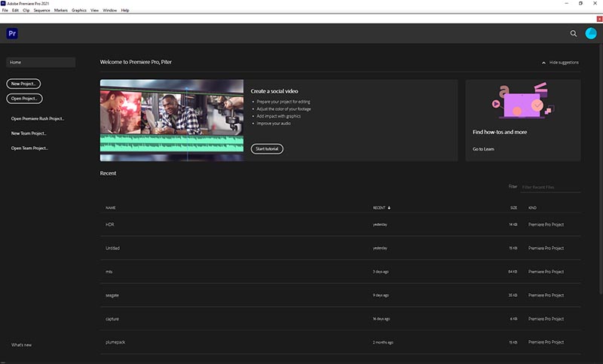Open the mts recent project

341,272
